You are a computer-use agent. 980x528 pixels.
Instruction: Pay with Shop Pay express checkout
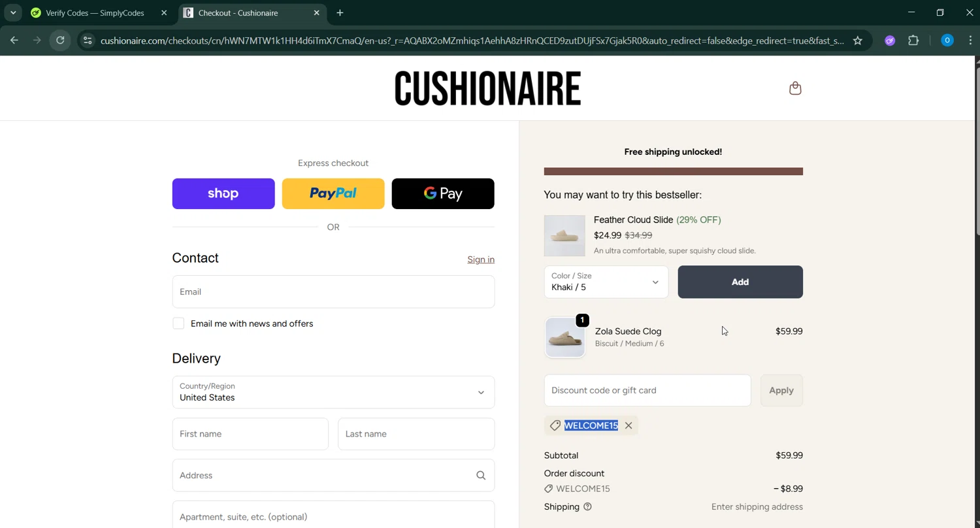(223, 193)
